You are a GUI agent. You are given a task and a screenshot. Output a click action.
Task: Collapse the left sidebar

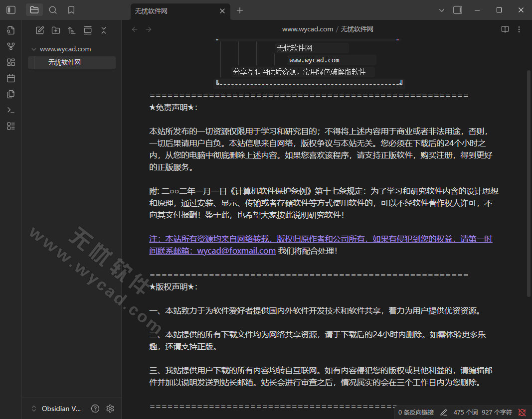(x=10, y=9)
